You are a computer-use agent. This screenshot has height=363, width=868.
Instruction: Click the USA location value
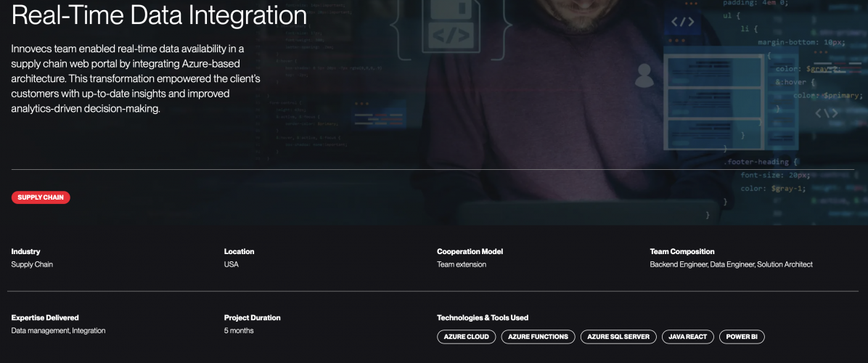coord(232,264)
